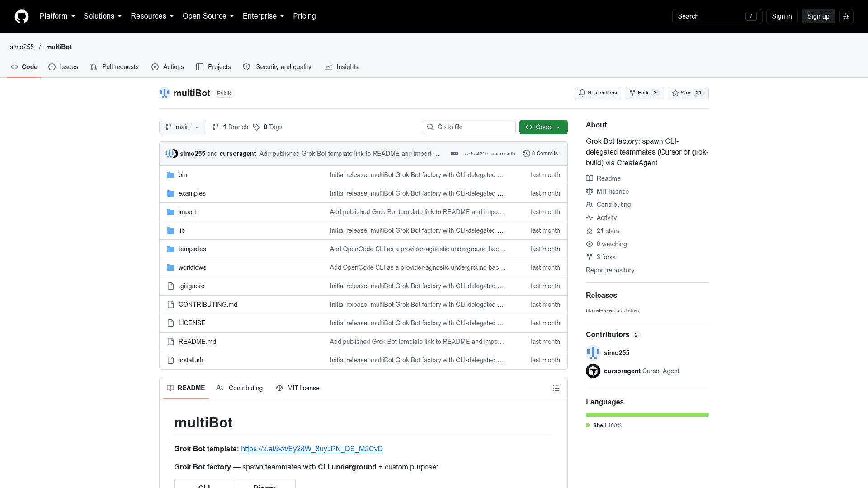Click the green Shell language bar
Screen dimensions: 868x488
pos(647,415)
